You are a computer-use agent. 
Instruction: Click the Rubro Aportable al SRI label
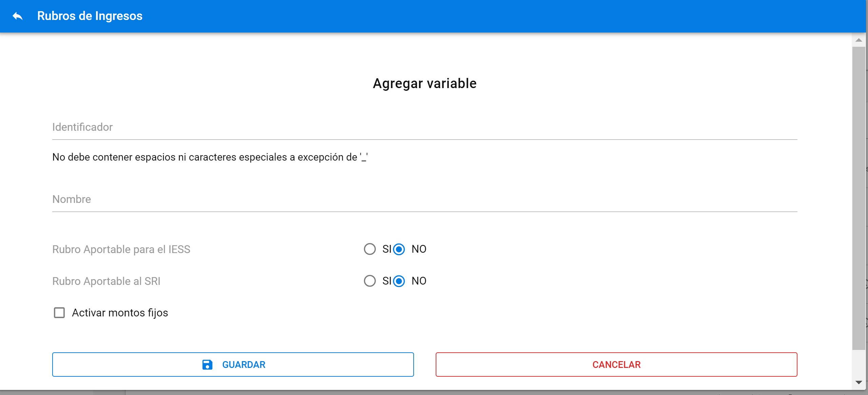[106, 281]
